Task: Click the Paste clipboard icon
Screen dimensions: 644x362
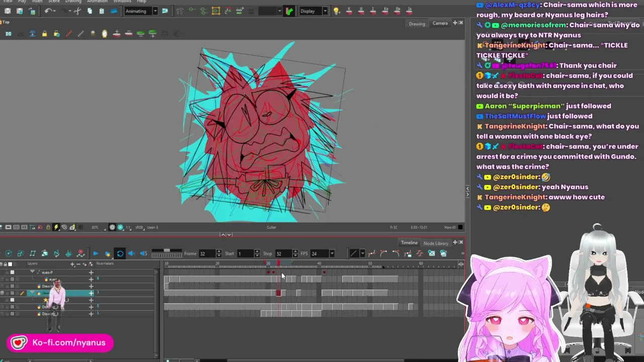Action: [102, 11]
